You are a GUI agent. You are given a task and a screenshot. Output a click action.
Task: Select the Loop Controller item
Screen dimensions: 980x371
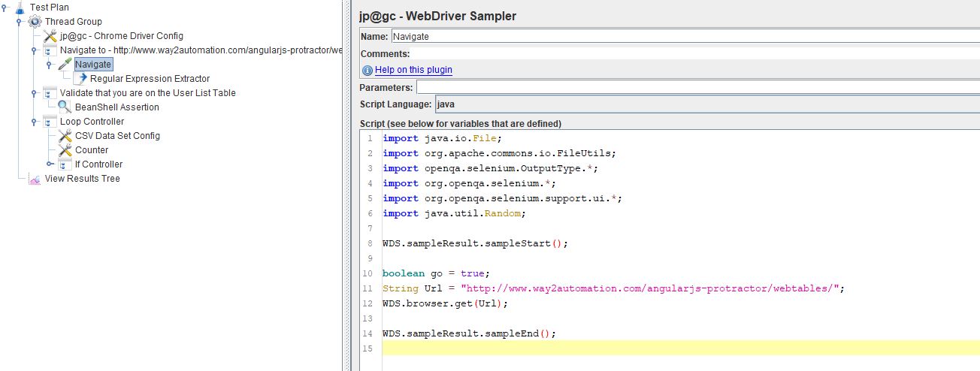92,122
